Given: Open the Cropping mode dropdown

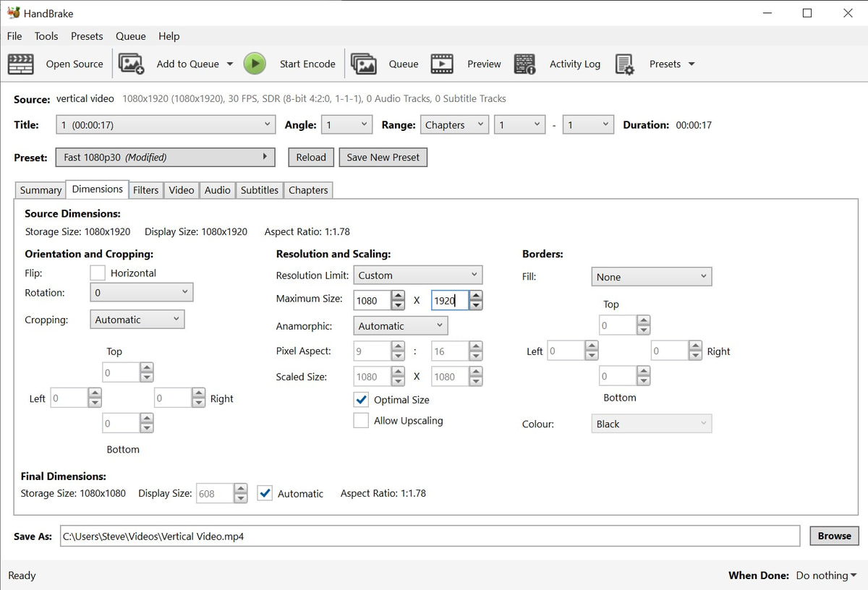Looking at the screenshot, I should pos(137,320).
